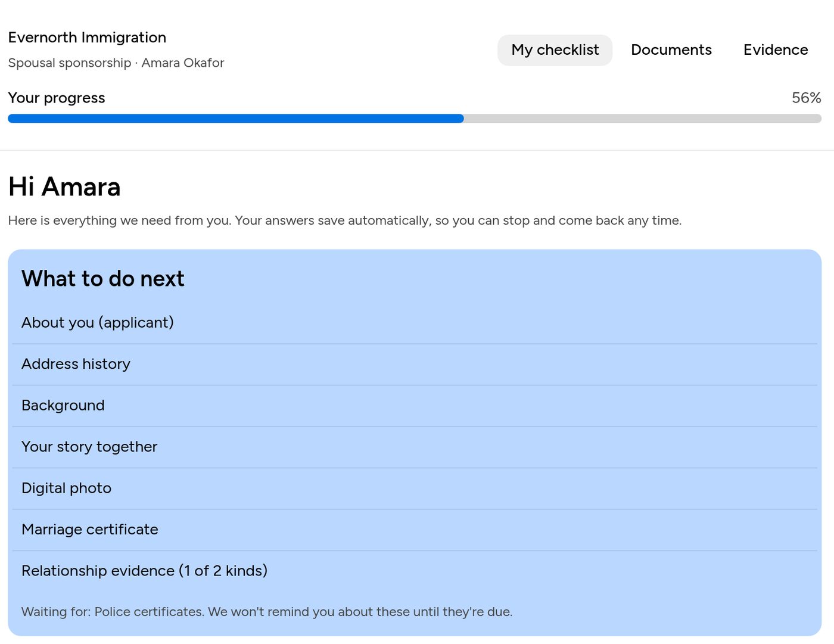This screenshot has width=834, height=644.
Task: Open the Address history item
Action: pos(415,364)
